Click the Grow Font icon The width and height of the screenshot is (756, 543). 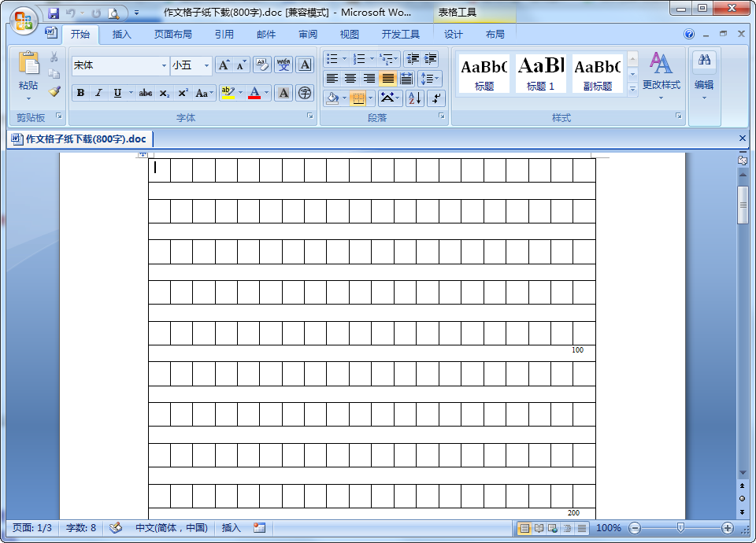coord(226,65)
